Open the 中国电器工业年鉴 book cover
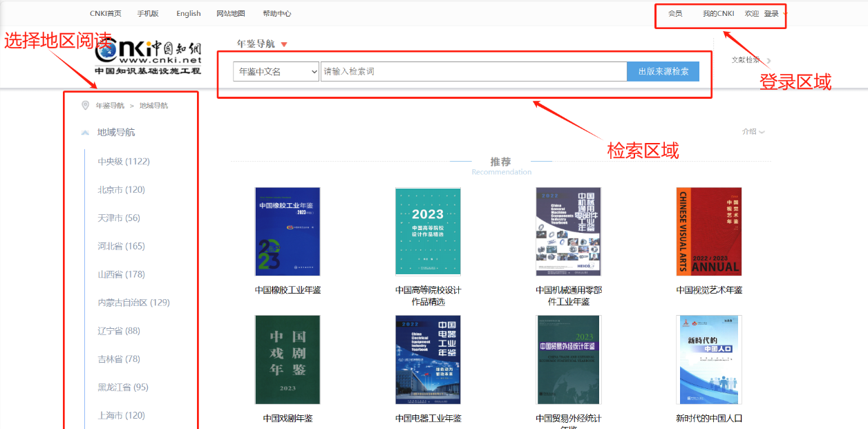This screenshot has height=429, width=868. point(428,360)
